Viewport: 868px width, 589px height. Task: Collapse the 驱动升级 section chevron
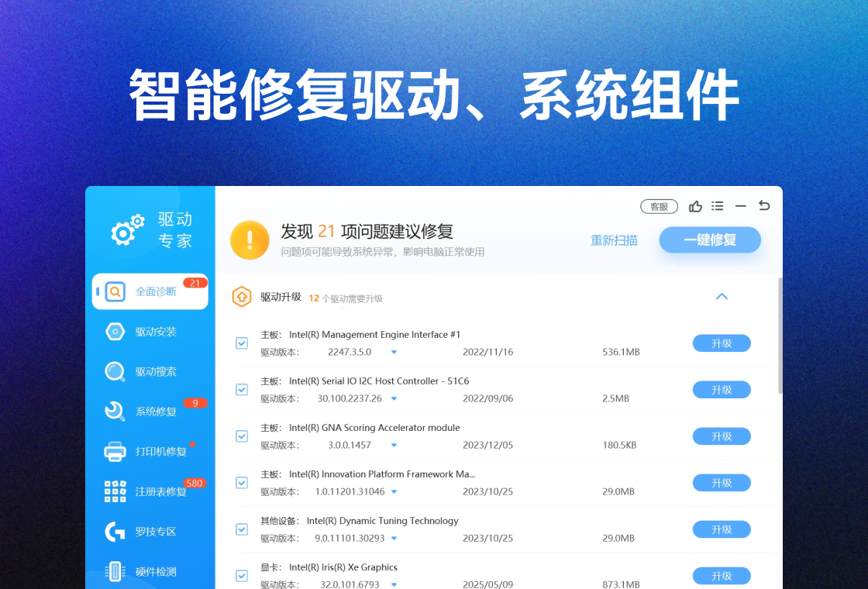point(722,297)
